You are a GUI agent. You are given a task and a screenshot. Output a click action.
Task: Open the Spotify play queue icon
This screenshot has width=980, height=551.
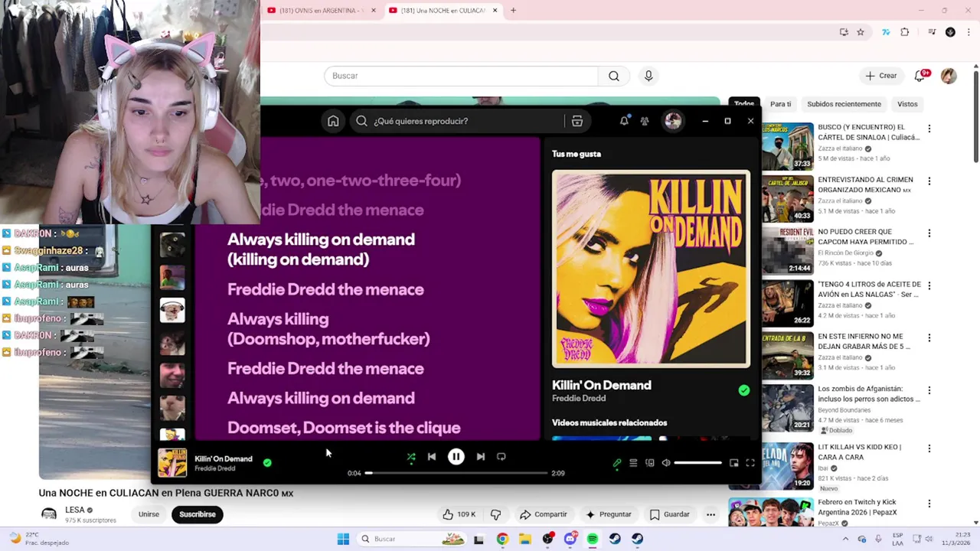[x=633, y=463]
